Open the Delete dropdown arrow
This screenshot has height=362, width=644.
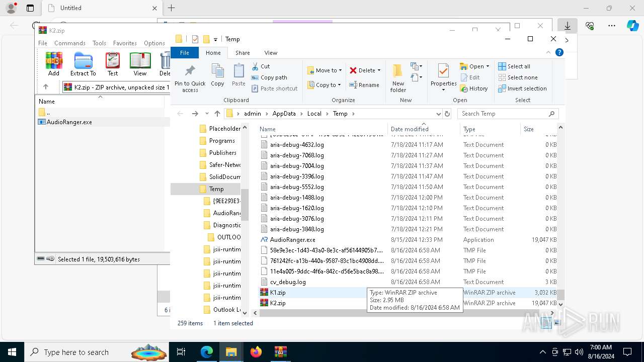(x=379, y=70)
